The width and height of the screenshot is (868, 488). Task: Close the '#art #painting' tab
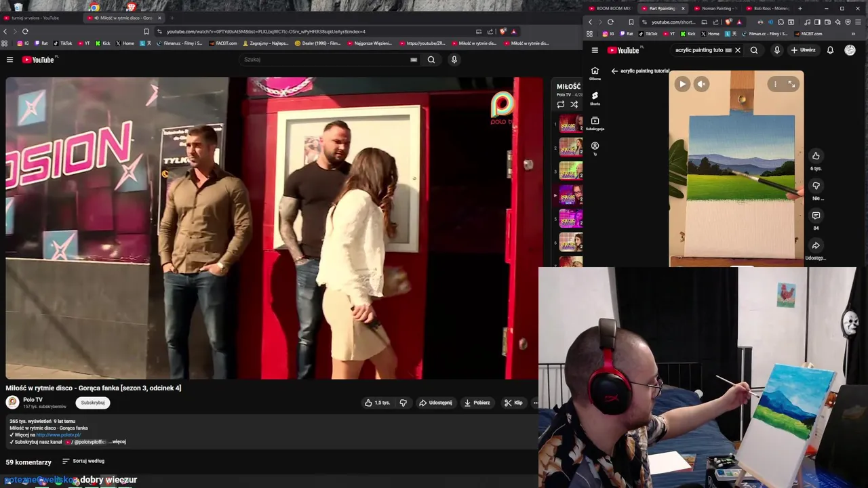[683, 8]
